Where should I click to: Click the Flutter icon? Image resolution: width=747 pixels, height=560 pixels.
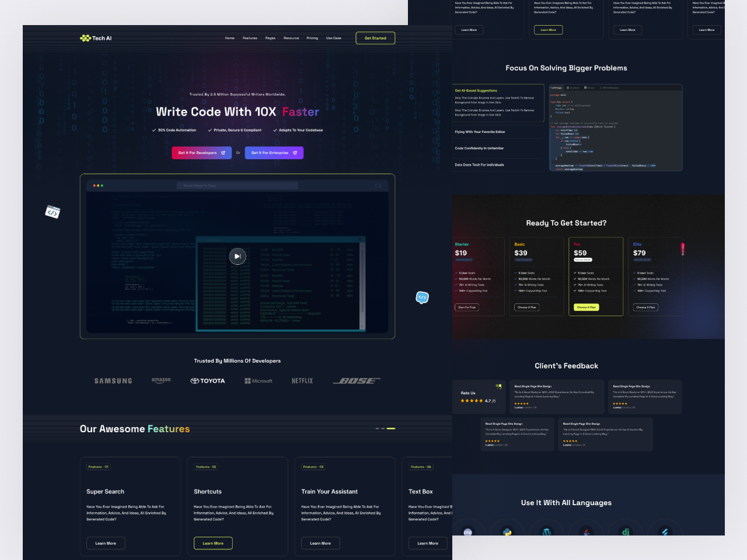(x=665, y=532)
